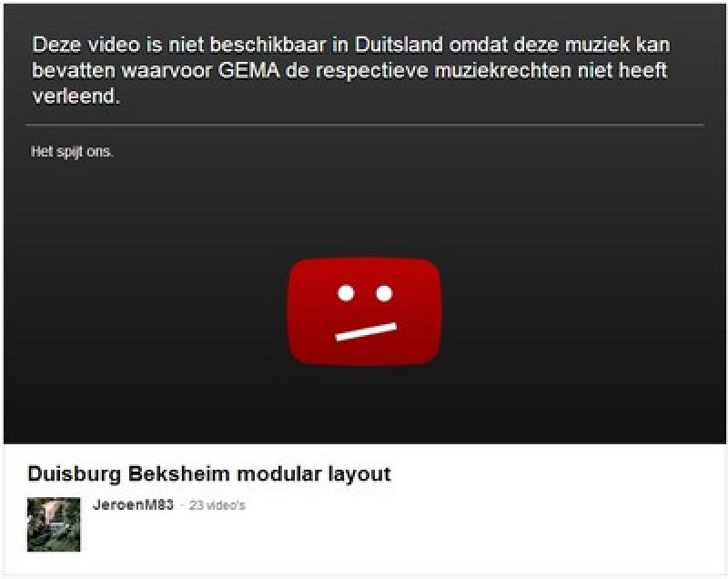Click the left eye of the sad-face icon
728x579 pixels.
(346, 293)
